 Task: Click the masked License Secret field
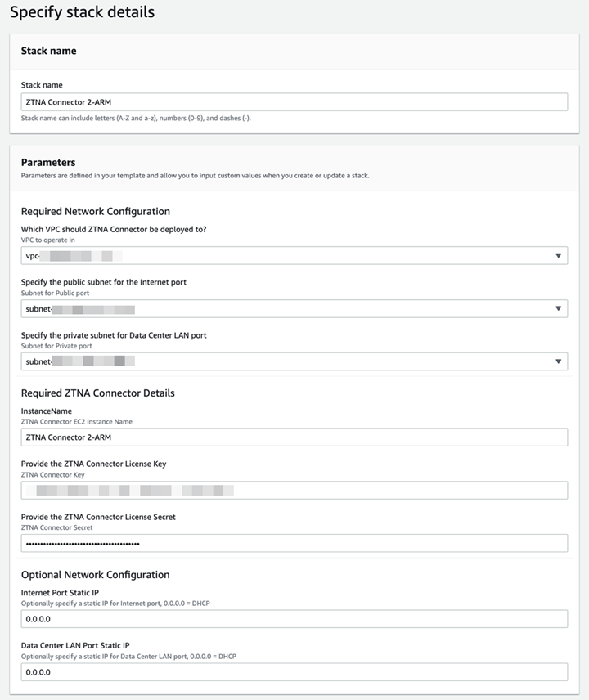pyautogui.click(x=294, y=543)
